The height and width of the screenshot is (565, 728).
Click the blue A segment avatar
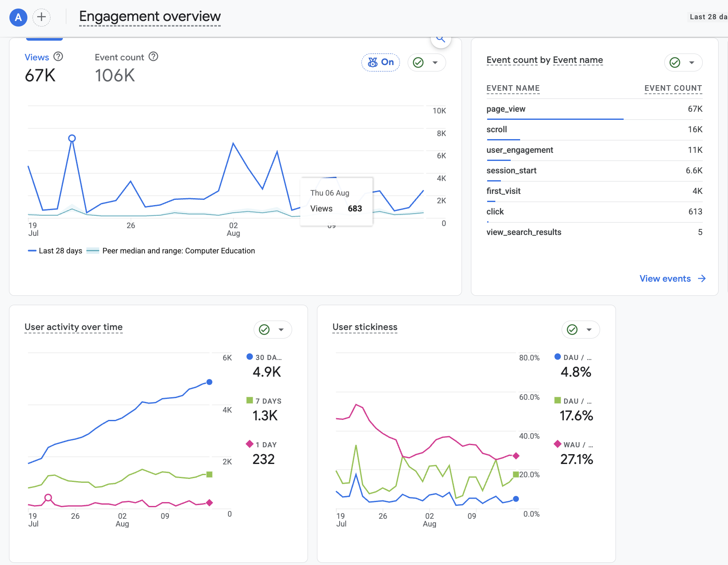(18, 17)
